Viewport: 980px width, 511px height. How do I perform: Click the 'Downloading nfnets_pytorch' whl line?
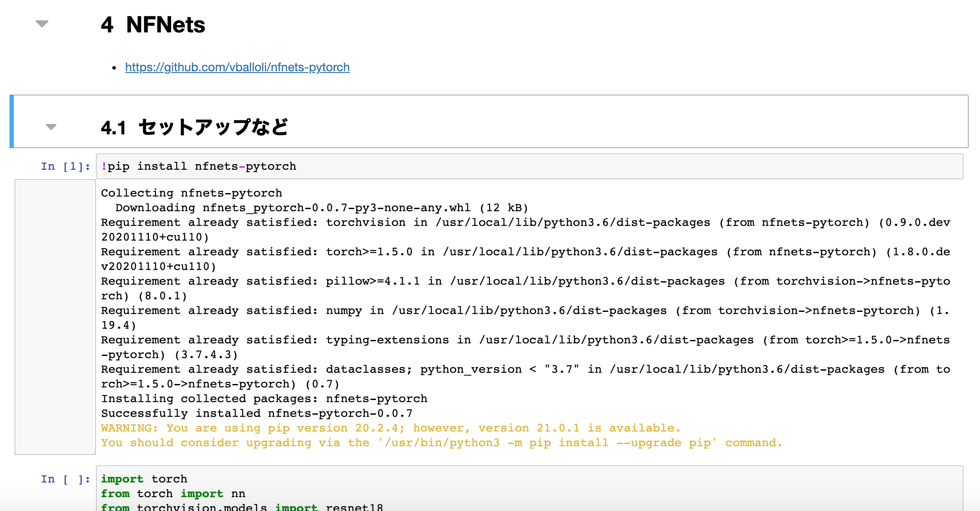(x=321, y=208)
